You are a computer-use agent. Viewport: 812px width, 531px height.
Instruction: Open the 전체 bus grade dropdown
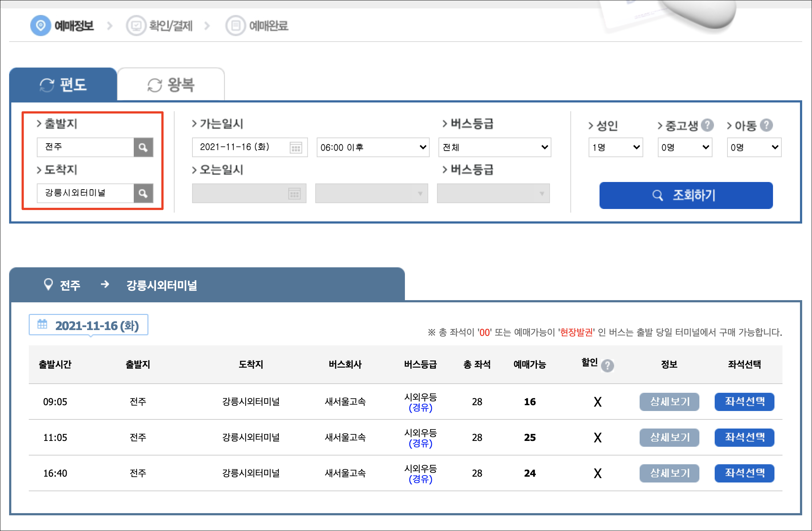pos(495,147)
